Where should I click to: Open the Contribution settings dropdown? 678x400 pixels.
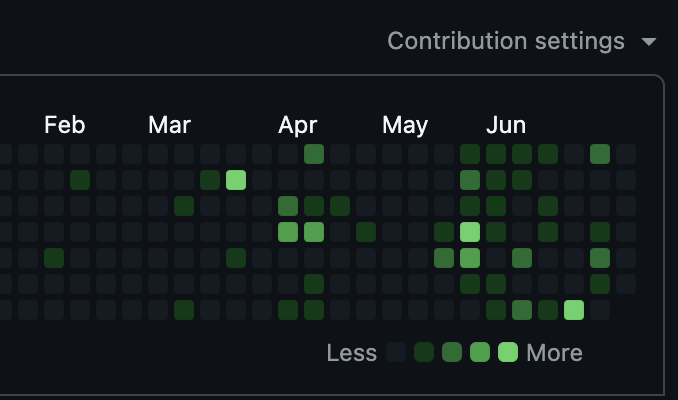click(506, 41)
